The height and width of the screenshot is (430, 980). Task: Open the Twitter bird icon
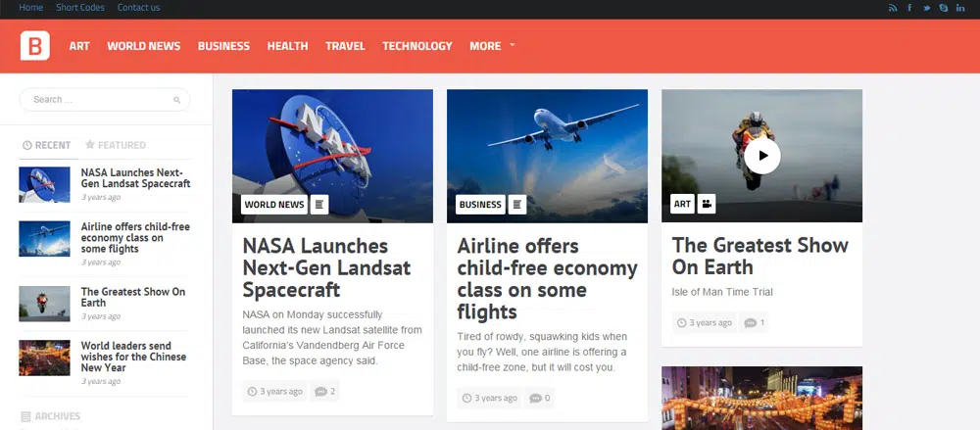point(927,8)
